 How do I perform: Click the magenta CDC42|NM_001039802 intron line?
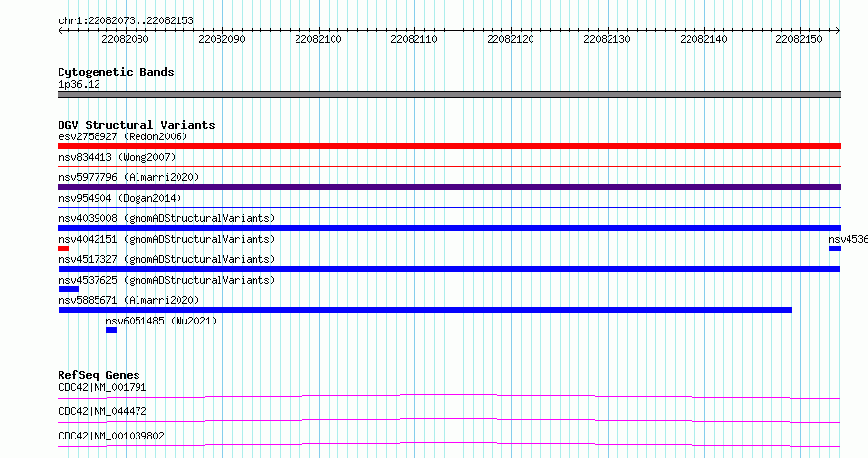449,444
